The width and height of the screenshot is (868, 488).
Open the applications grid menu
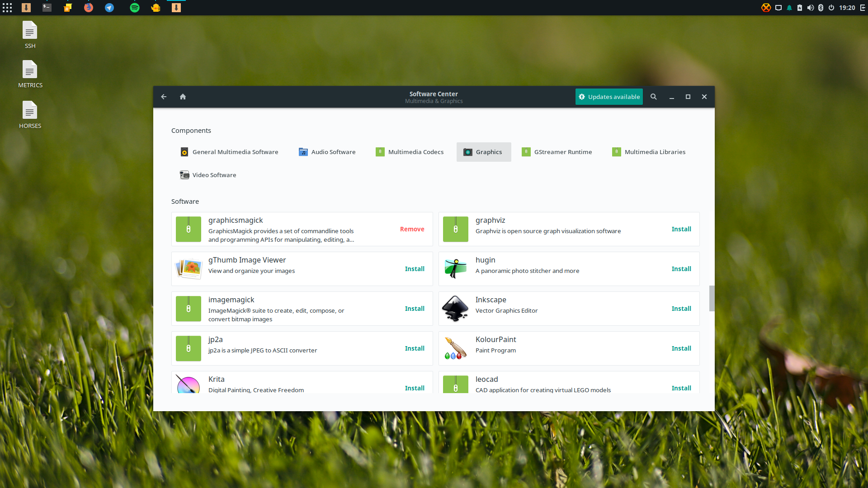[x=7, y=8]
